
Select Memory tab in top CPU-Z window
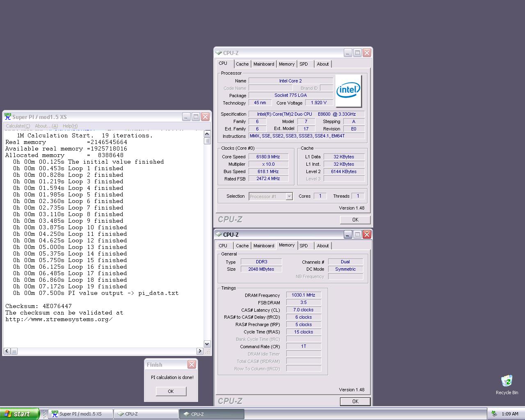click(287, 64)
